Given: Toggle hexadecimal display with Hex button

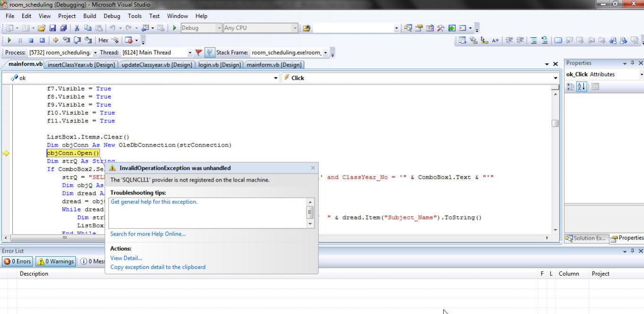Looking at the screenshot, I should tap(103, 40).
